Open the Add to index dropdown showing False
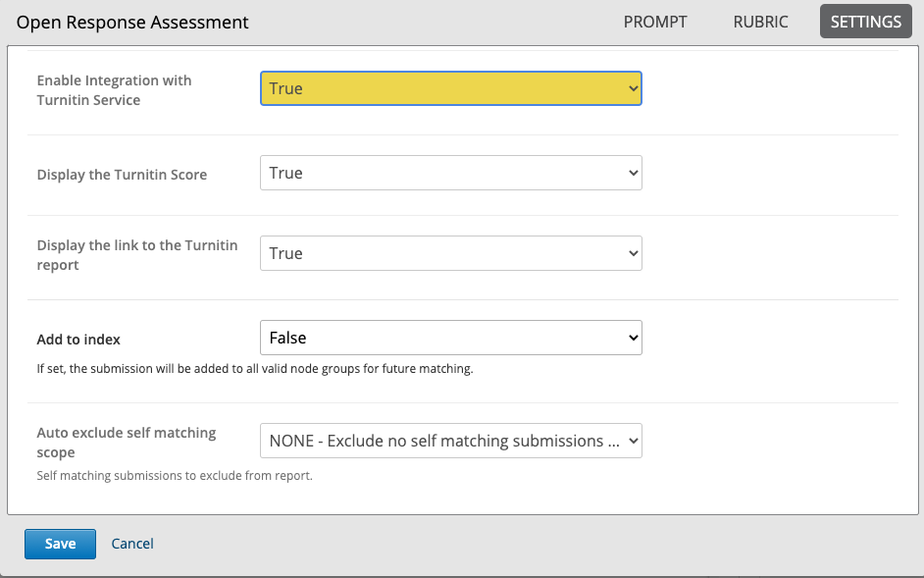Viewport: 924px width, 578px height. coord(451,338)
